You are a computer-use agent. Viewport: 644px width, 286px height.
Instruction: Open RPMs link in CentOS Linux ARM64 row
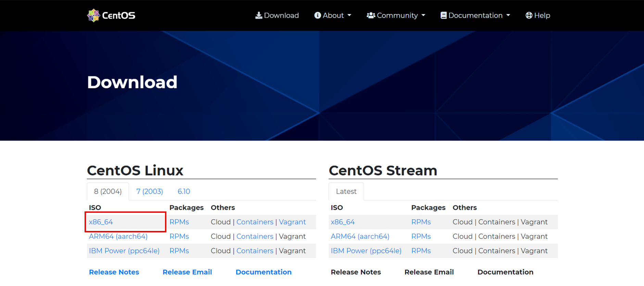[179, 236]
